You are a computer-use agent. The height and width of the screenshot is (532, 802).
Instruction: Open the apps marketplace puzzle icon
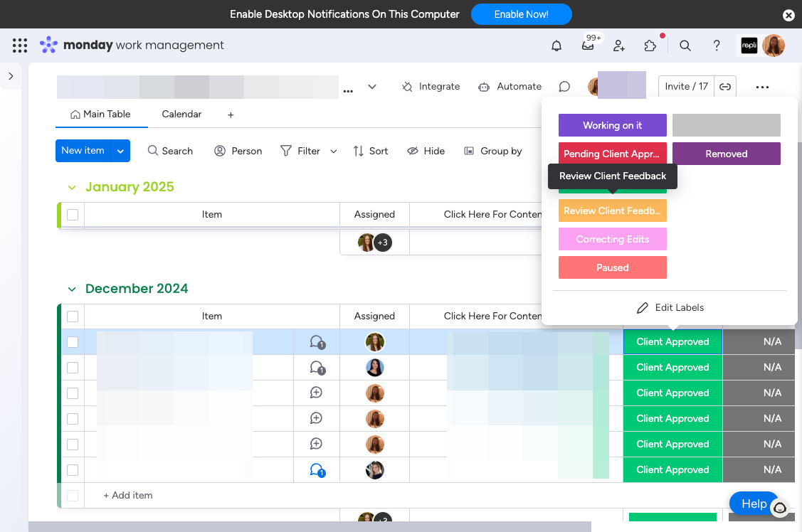point(650,46)
